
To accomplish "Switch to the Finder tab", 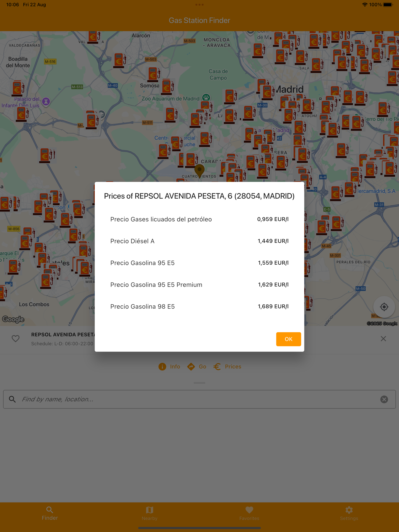I will pos(50,513).
